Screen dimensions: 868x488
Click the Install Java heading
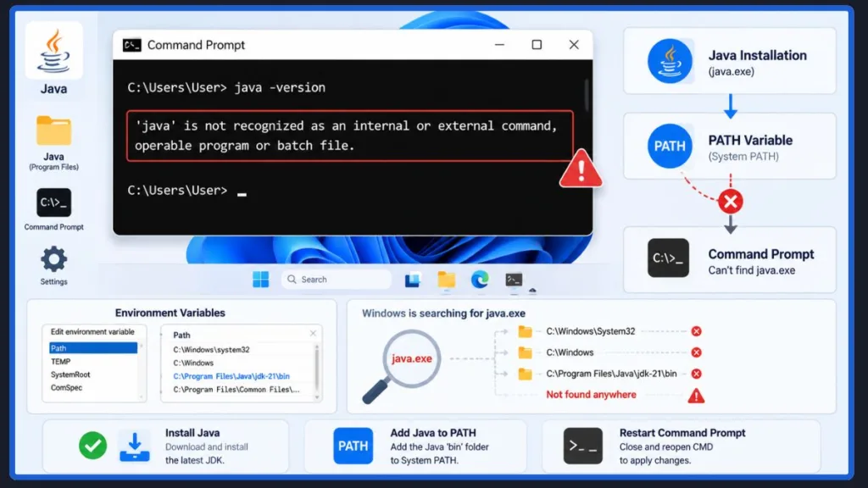click(x=192, y=433)
